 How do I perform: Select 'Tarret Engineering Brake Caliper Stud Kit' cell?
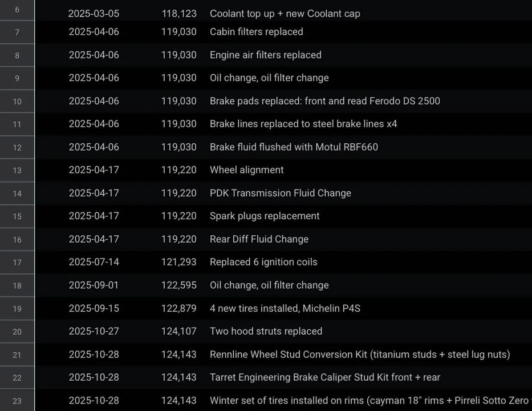(x=324, y=377)
